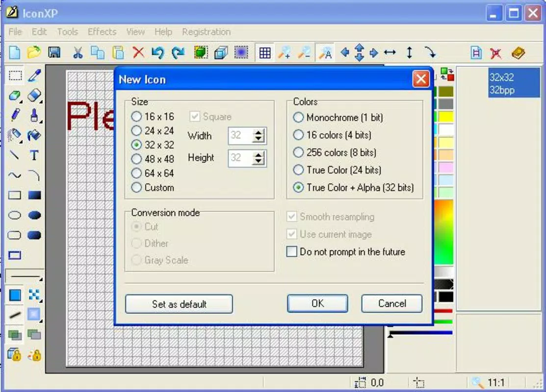Select the 16 x 16 size option

click(153, 116)
